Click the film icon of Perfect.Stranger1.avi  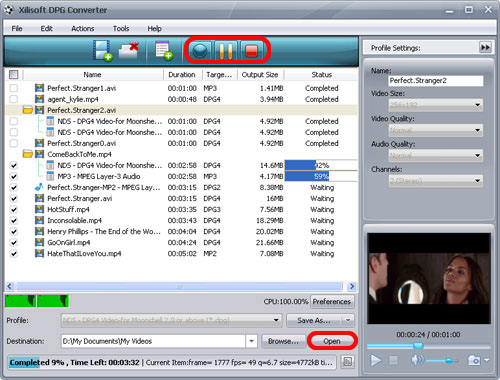pyautogui.click(x=39, y=88)
